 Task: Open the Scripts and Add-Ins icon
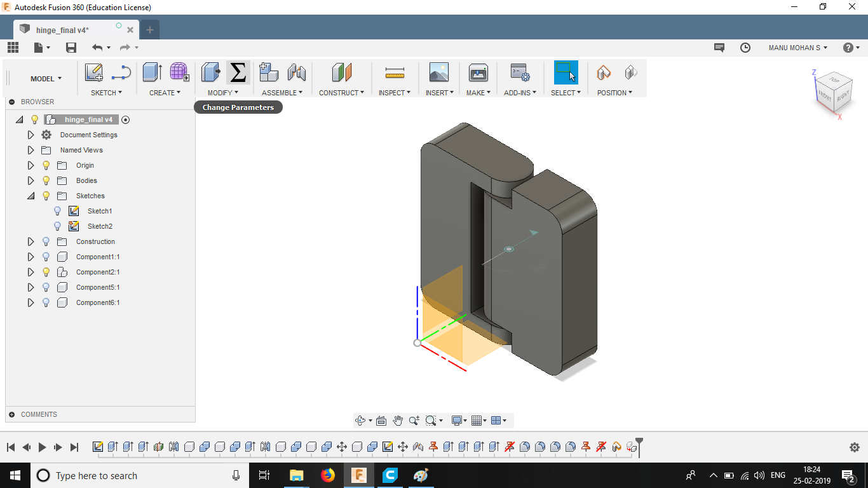520,72
